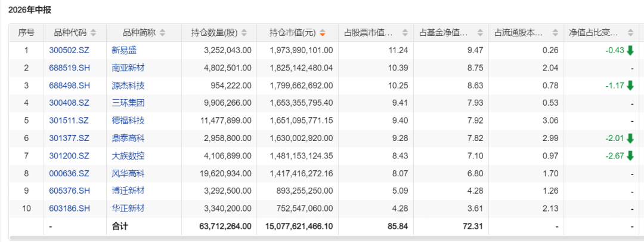
Task: Open stock code 605376.SH
Action: (x=69, y=191)
